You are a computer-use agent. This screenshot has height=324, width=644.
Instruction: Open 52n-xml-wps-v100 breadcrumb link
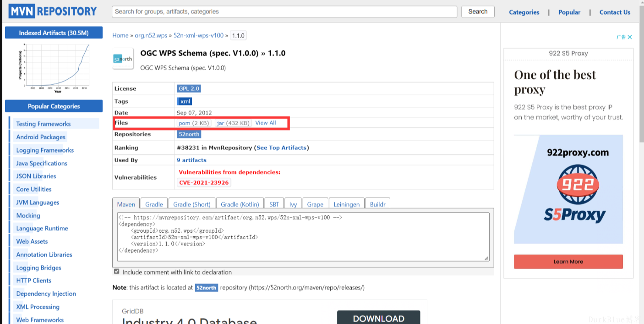[x=198, y=35]
